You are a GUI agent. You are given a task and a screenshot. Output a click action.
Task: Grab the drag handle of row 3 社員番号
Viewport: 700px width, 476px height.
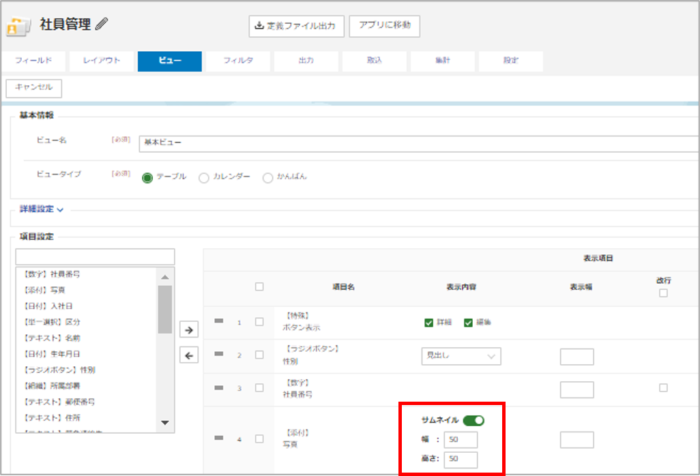219,388
